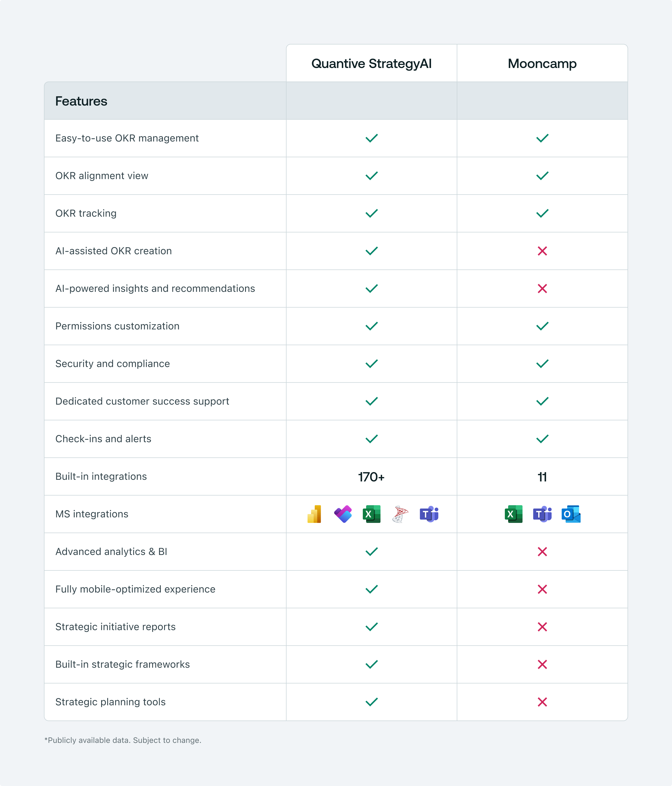Click Mooncamp's checkmark for OKR tracking
The image size is (672, 786).
point(542,213)
